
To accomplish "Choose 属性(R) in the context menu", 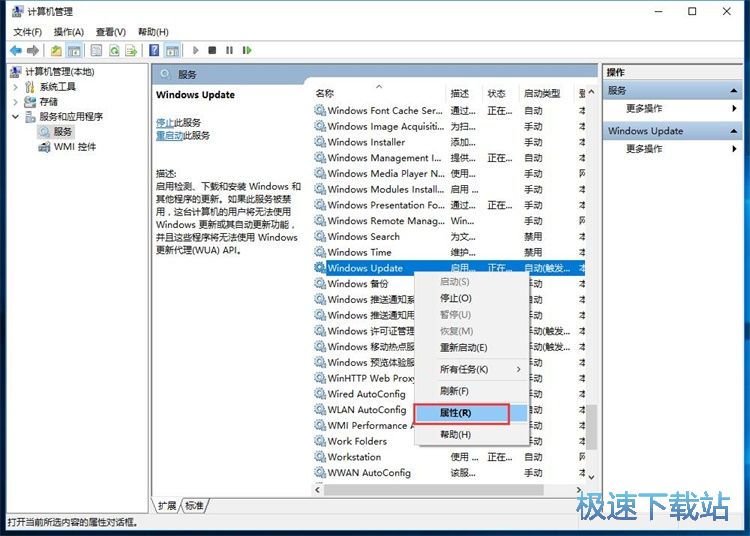I will click(471, 413).
